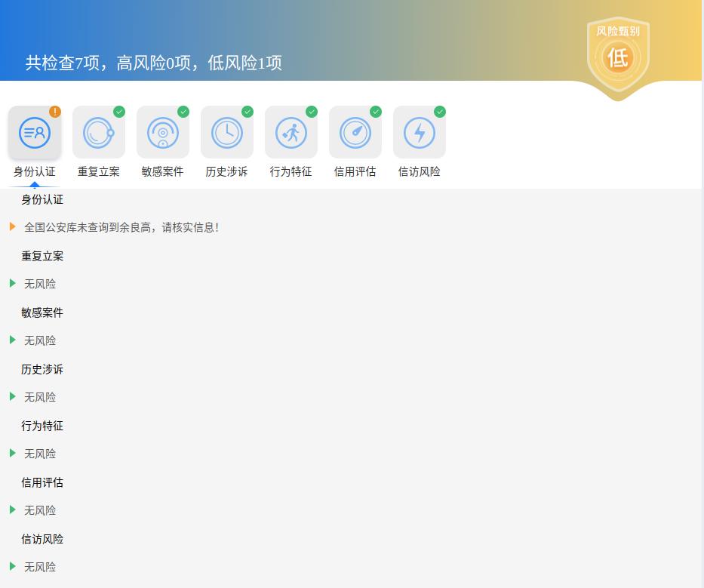704x588 pixels.
Task: Click the summary text 共检查7项，高风险0项，低风险1项
Action: 153,63
